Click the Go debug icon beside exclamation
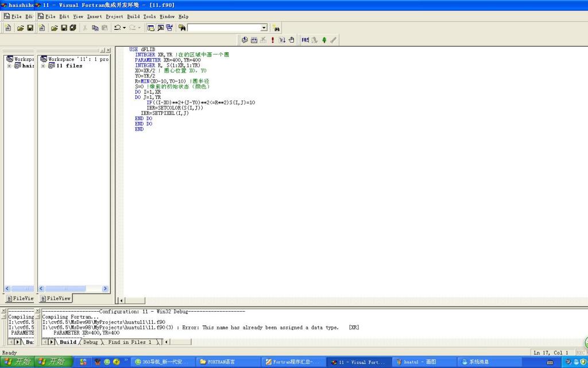 coord(282,40)
